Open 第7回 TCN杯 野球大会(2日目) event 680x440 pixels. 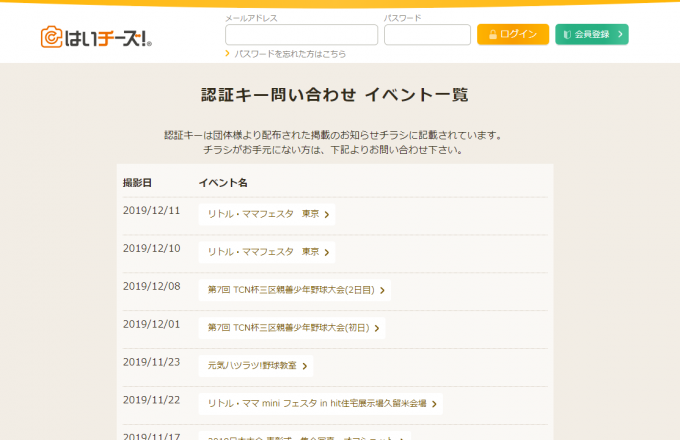click(x=293, y=290)
